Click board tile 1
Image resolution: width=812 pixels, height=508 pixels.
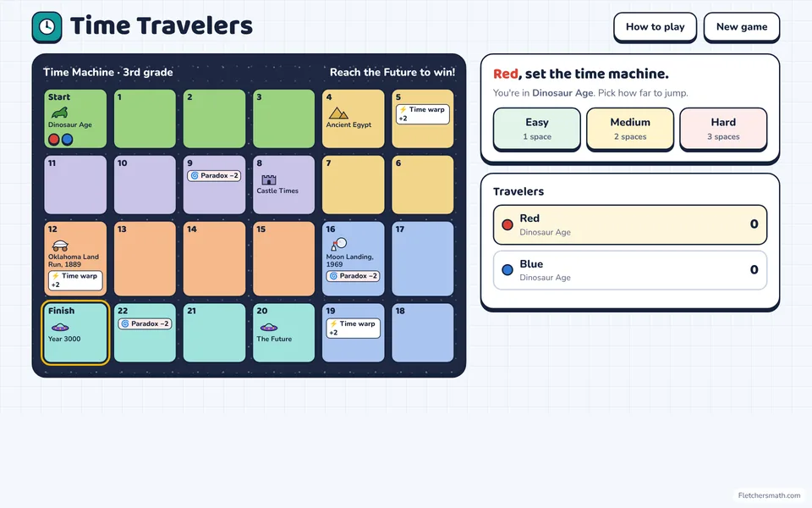[145, 119]
